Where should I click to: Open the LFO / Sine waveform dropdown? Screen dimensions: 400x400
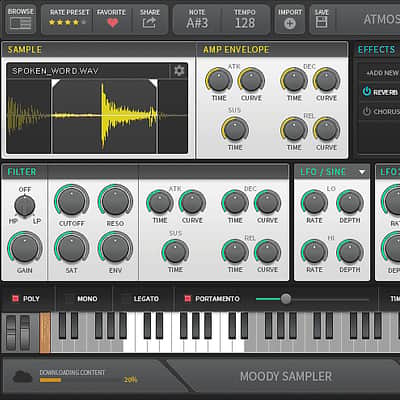[x=362, y=172]
